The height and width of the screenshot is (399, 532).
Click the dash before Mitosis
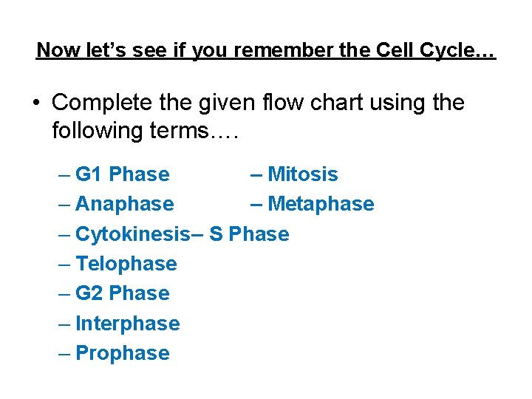click(256, 175)
